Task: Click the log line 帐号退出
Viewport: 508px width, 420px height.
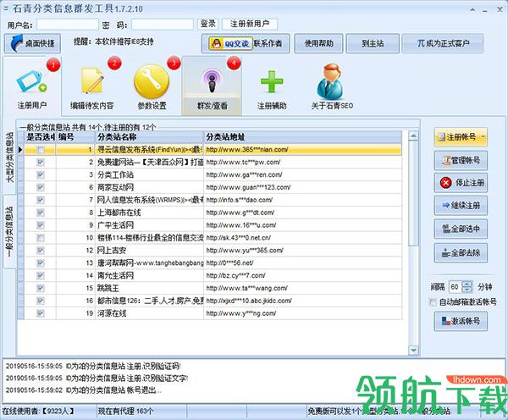Action: [x=84, y=390]
